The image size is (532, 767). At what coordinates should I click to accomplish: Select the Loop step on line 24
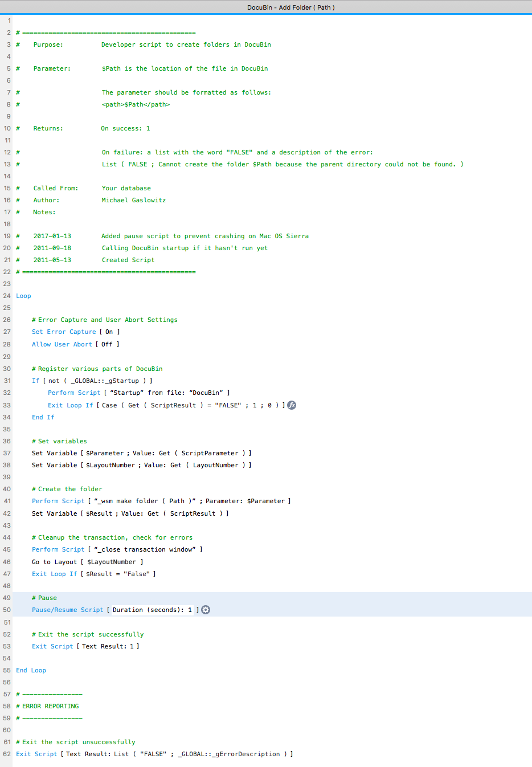pyautogui.click(x=23, y=296)
